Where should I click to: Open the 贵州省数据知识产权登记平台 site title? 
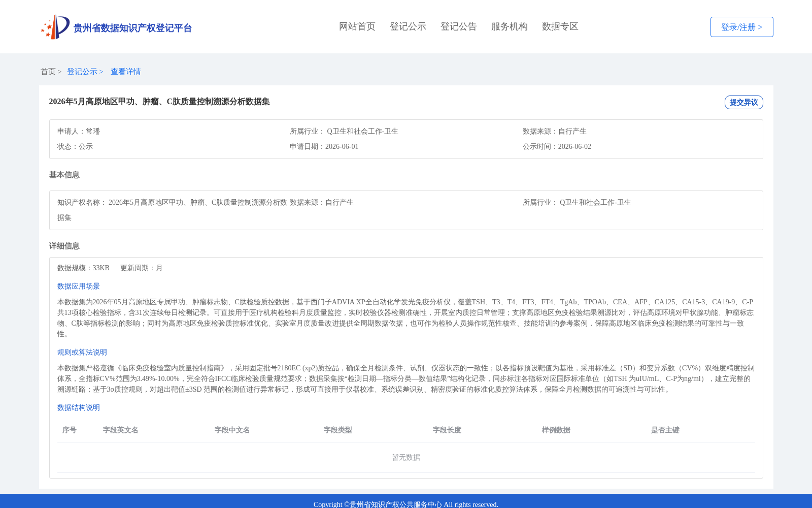(x=132, y=28)
